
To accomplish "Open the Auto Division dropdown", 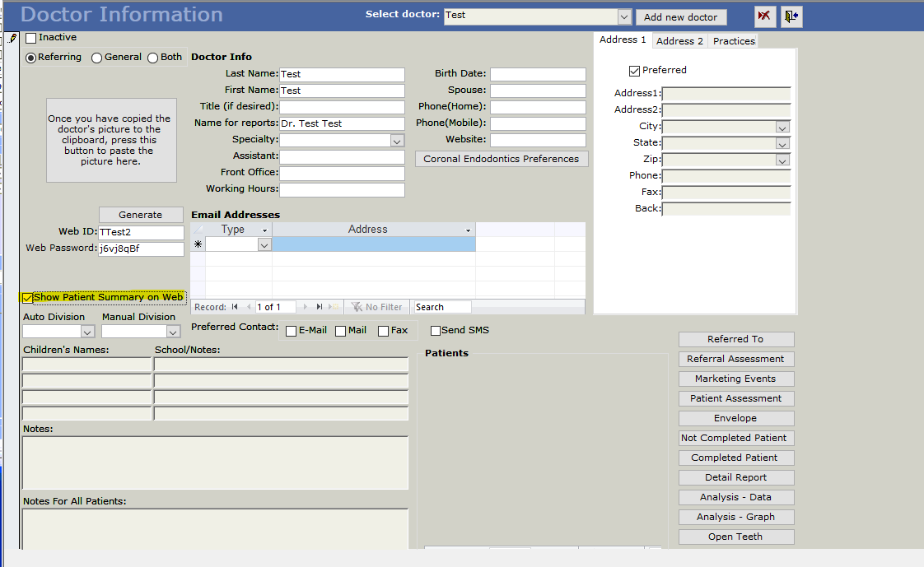I will (88, 332).
